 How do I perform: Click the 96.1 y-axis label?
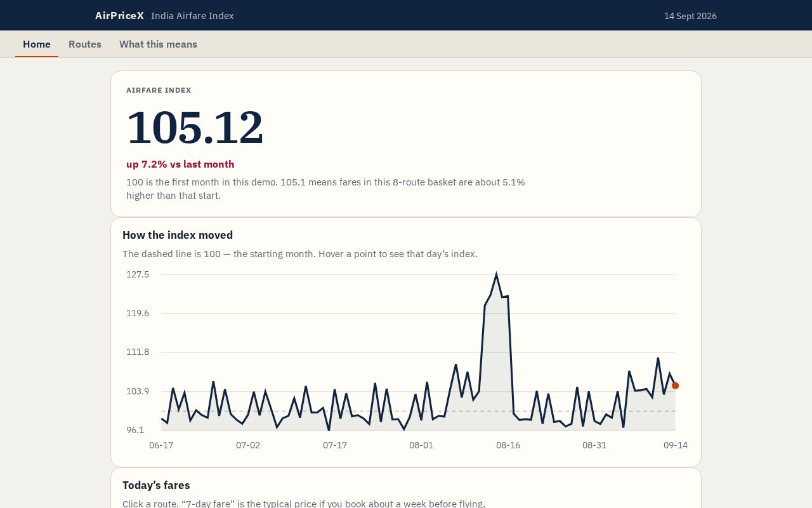(x=135, y=430)
